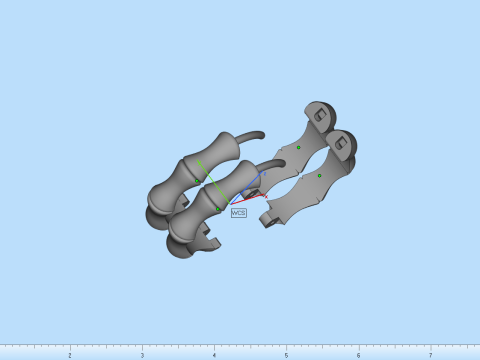
Task: Select the square hole in the topmost round bracket end
Action: pyautogui.click(x=320, y=115)
